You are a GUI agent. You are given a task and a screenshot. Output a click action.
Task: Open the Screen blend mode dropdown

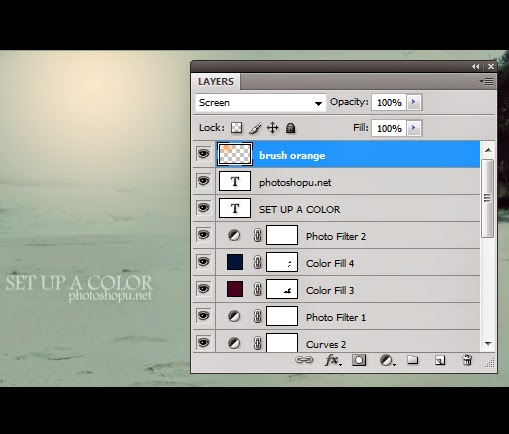261,103
